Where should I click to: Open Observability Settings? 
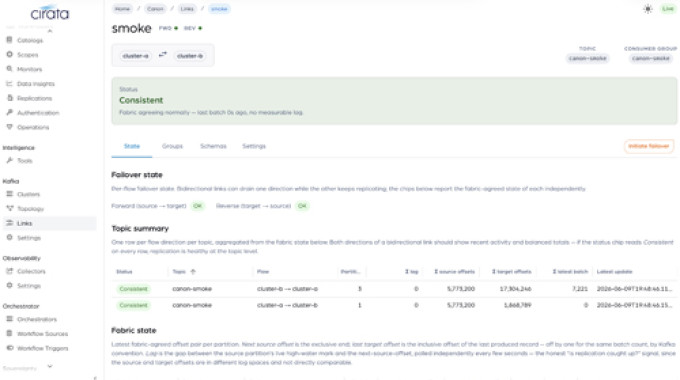(29, 286)
